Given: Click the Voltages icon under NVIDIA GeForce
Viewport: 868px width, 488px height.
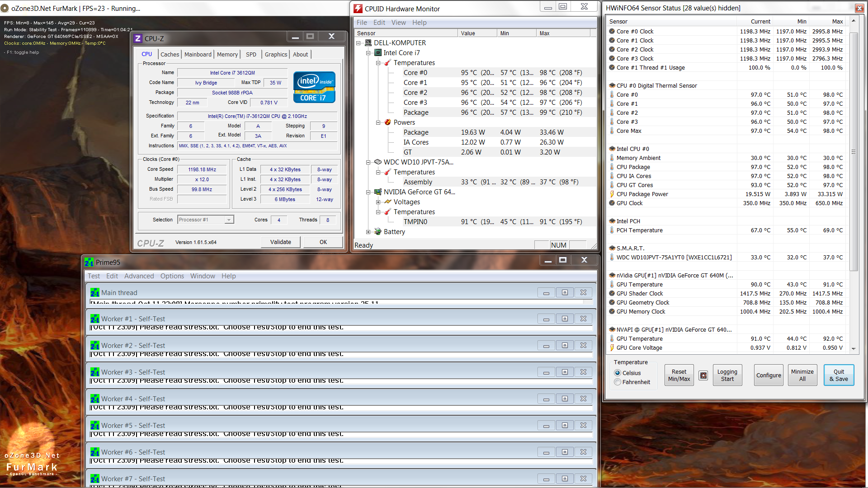Looking at the screenshot, I should pyautogui.click(x=388, y=202).
